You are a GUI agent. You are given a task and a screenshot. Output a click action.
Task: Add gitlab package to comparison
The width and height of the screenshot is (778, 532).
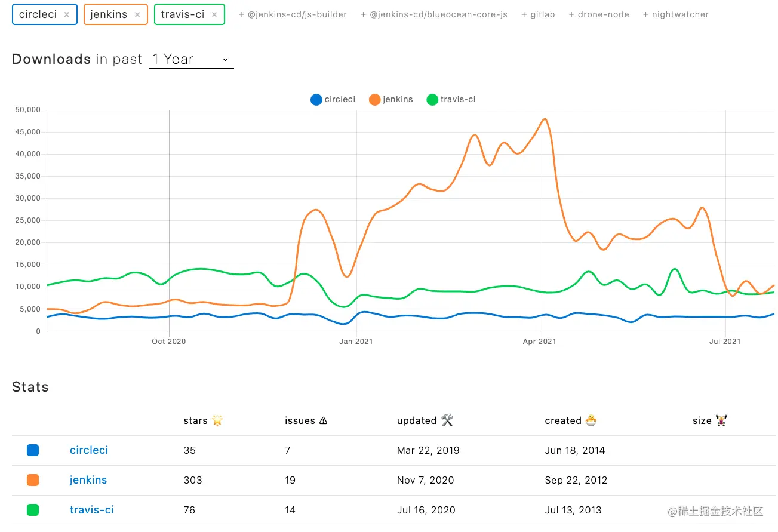click(538, 14)
